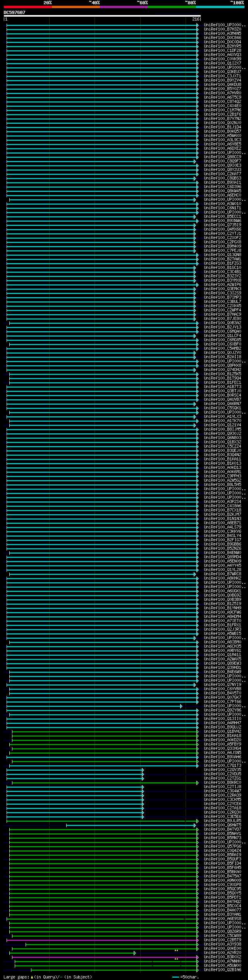Click the magenta bar of UniRef100_C2B5T9

click(102, 940)
